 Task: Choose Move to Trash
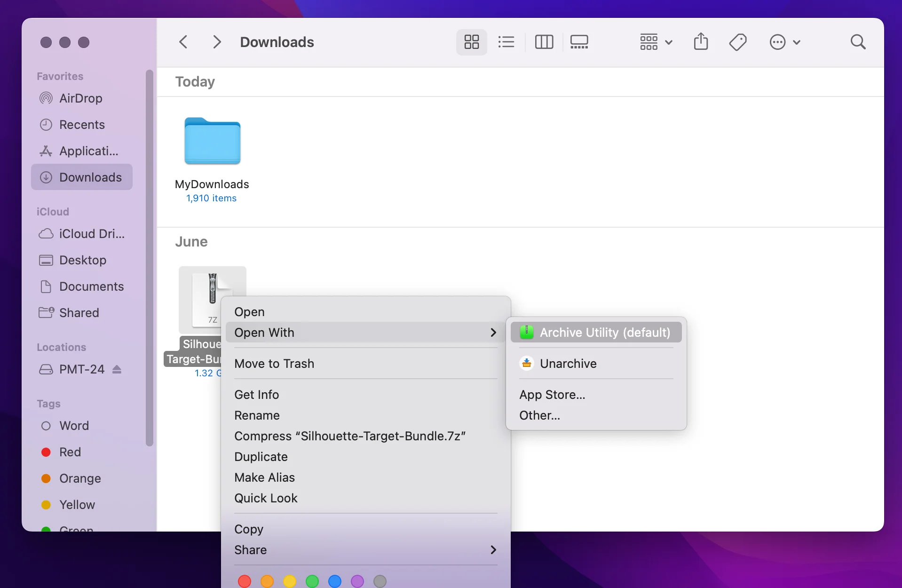366,364
